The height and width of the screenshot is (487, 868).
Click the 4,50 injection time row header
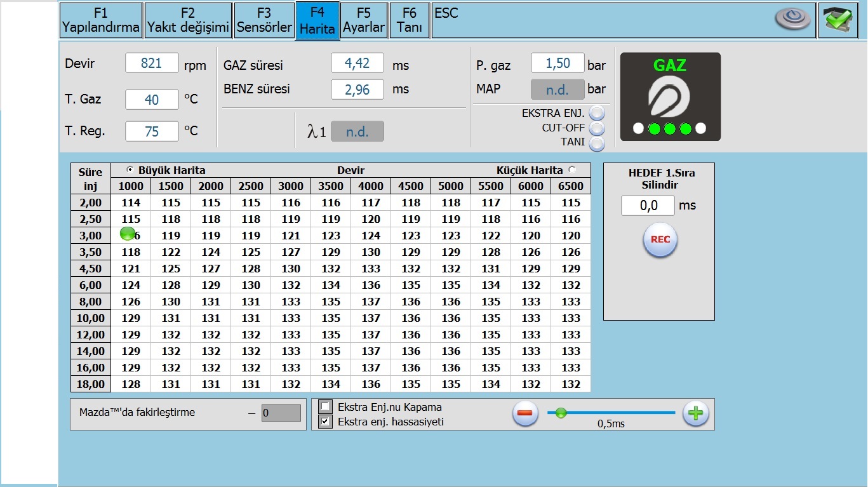click(90, 269)
